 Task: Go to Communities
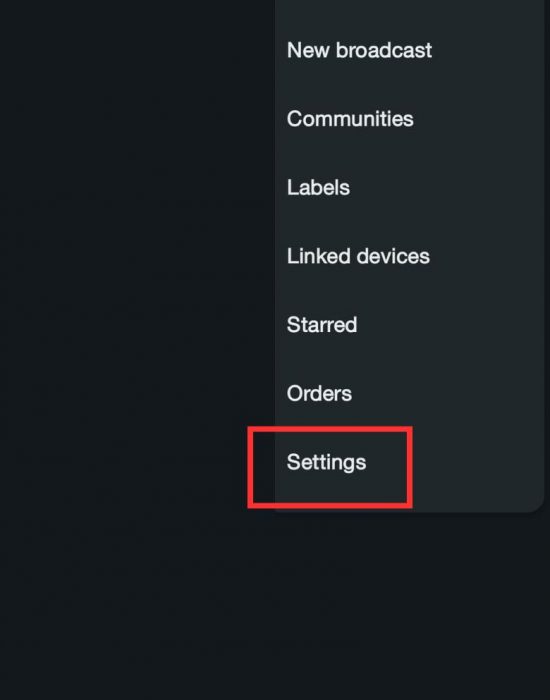point(409,119)
